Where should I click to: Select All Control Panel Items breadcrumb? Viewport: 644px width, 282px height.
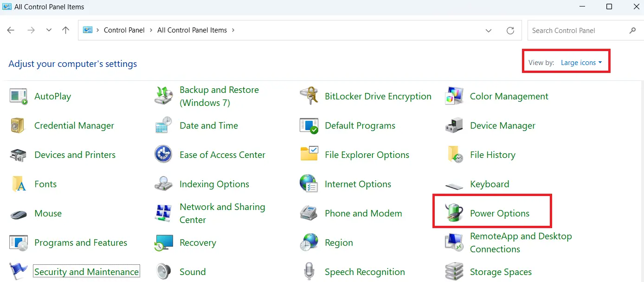coord(192,30)
